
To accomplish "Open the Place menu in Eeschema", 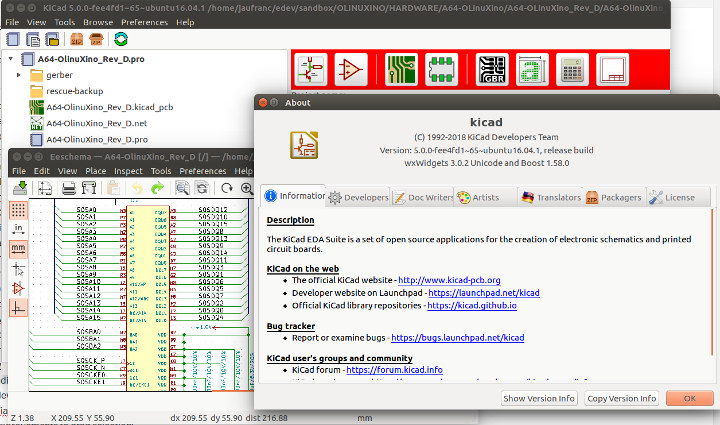I will click(96, 171).
